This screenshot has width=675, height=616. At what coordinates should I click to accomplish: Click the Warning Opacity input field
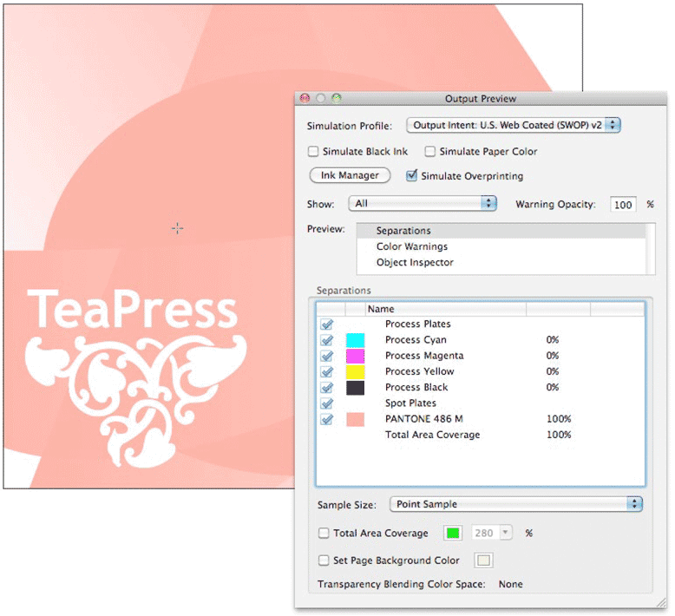tap(623, 205)
